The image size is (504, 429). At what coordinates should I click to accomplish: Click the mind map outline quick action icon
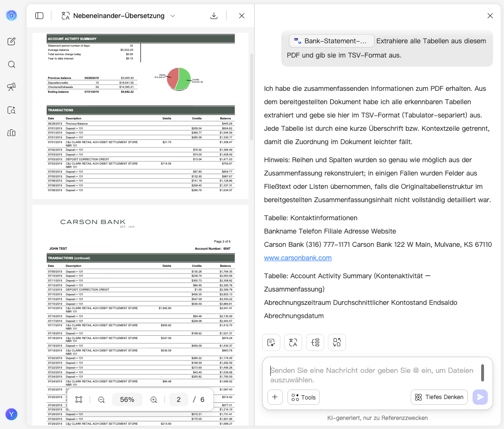click(x=315, y=342)
